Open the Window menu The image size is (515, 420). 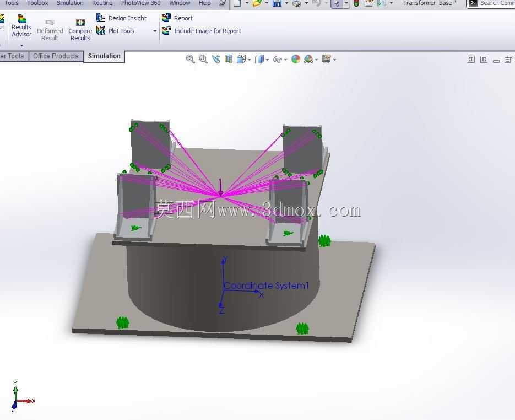(x=180, y=3)
